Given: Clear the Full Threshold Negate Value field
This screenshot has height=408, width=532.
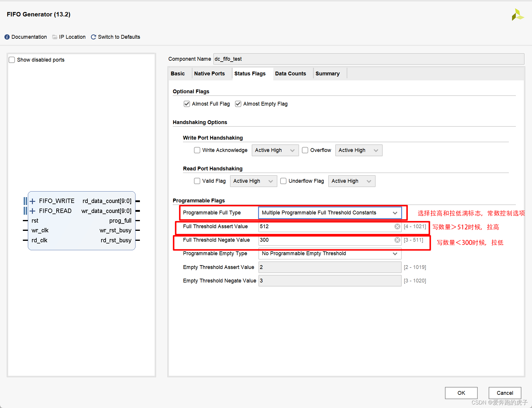Looking at the screenshot, I should [397, 240].
